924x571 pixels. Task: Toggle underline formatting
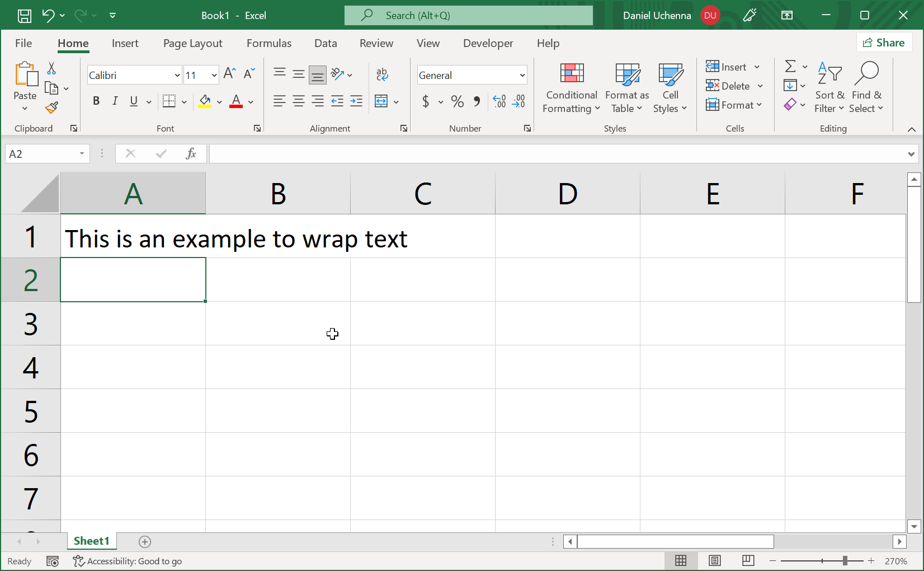click(133, 101)
